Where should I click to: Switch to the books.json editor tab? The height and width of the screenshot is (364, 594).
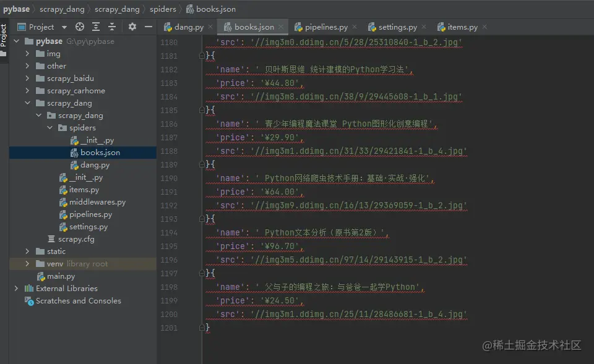point(254,27)
